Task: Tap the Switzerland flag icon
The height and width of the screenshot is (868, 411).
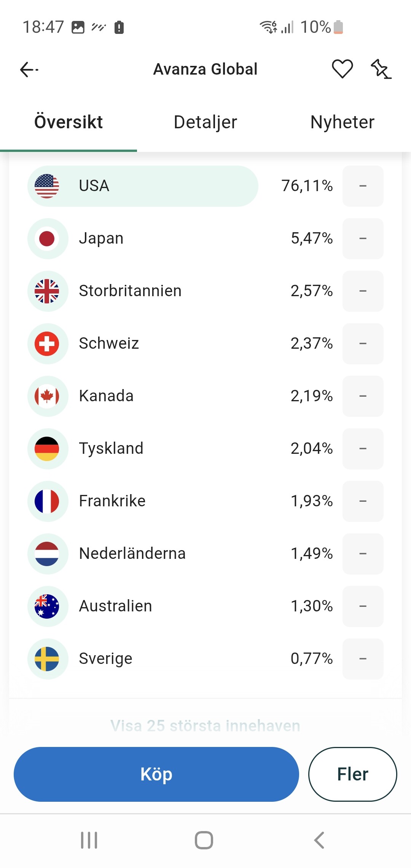Action: tap(47, 344)
